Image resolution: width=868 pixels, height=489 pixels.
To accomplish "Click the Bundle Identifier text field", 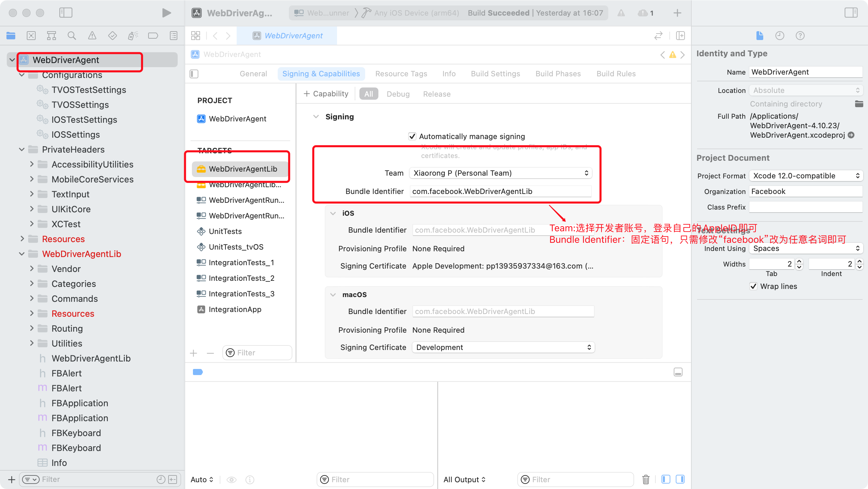I will [501, 191].
